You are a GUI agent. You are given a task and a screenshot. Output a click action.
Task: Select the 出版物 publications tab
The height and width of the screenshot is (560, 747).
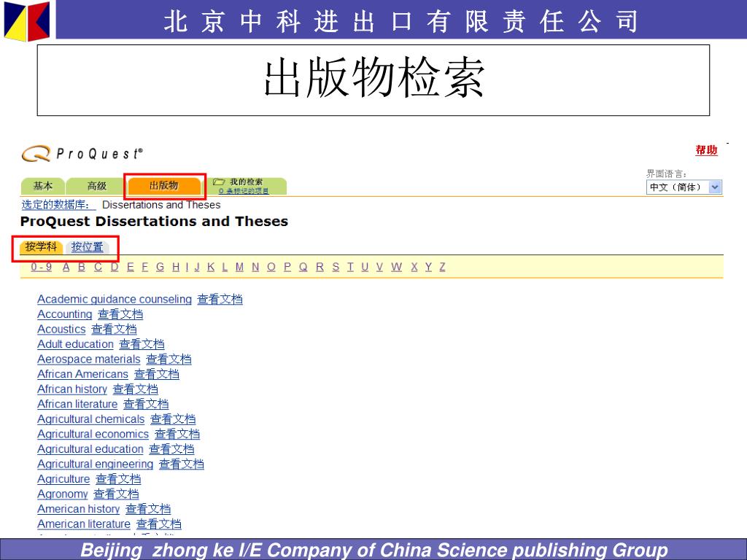164,186
